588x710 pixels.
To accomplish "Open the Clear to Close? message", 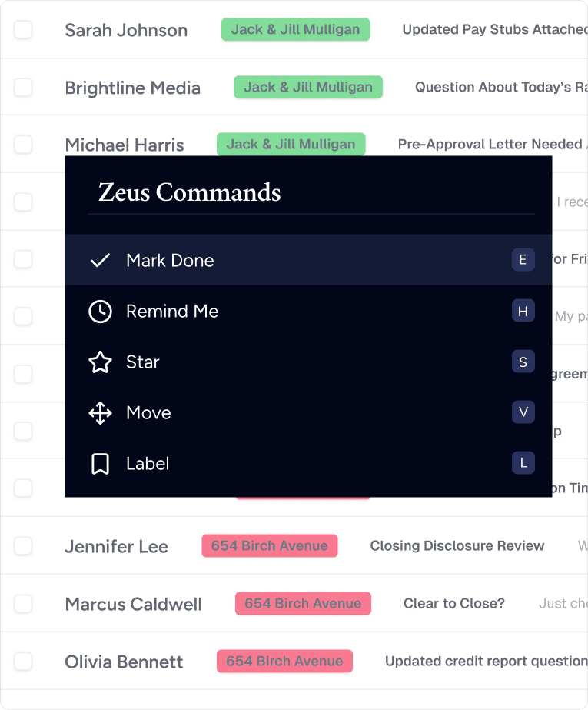I will tap(453, 603).
